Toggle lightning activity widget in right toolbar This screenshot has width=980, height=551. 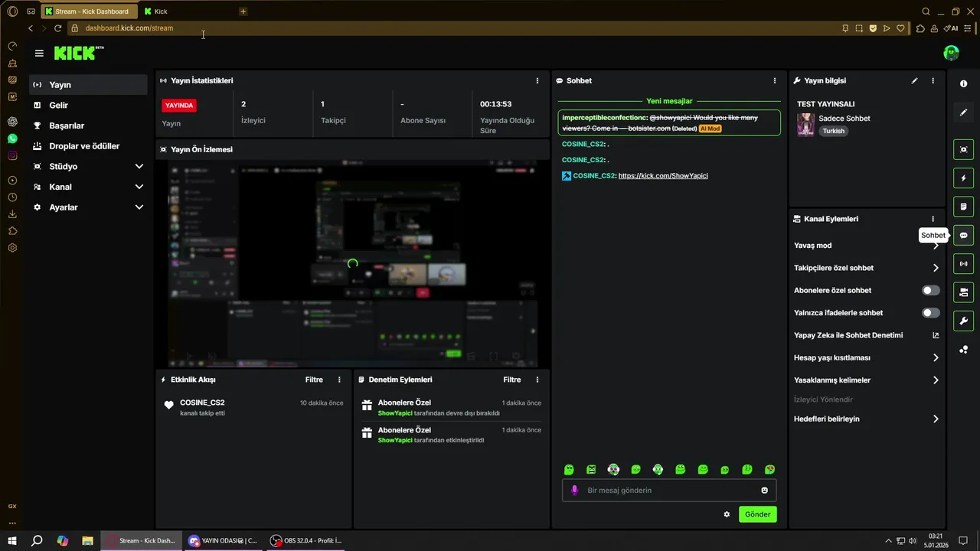tap(963, 178)
